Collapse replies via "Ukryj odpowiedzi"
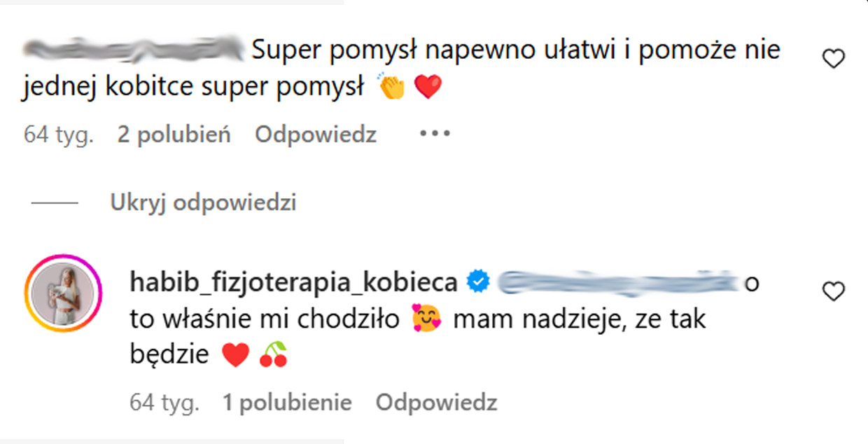Image resolution: width=868 pixels, height=444 pixels. click(x=203, y=203)
